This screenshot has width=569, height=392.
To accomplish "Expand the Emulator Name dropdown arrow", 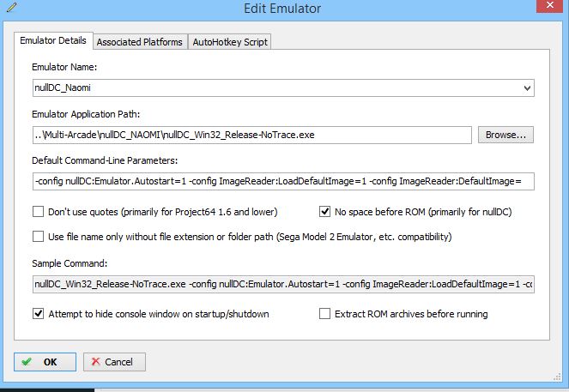I will pyautogui.click(x=526, y=87).
